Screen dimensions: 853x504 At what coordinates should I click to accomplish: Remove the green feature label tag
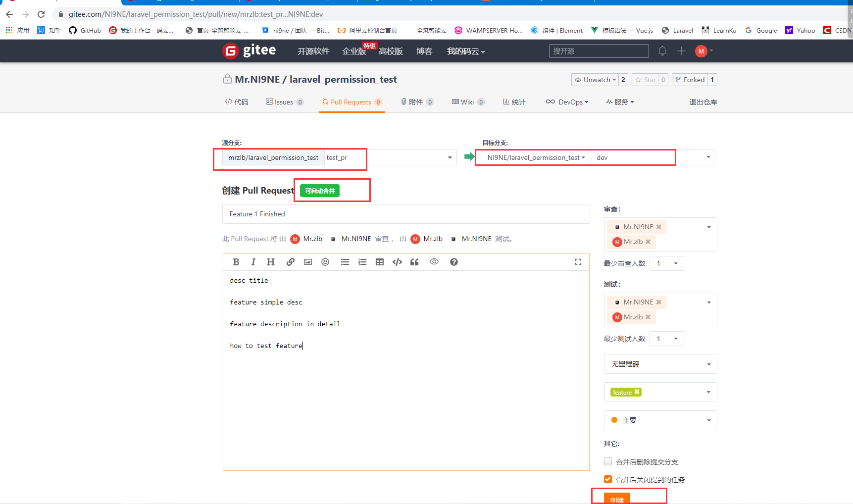(637, 392)
